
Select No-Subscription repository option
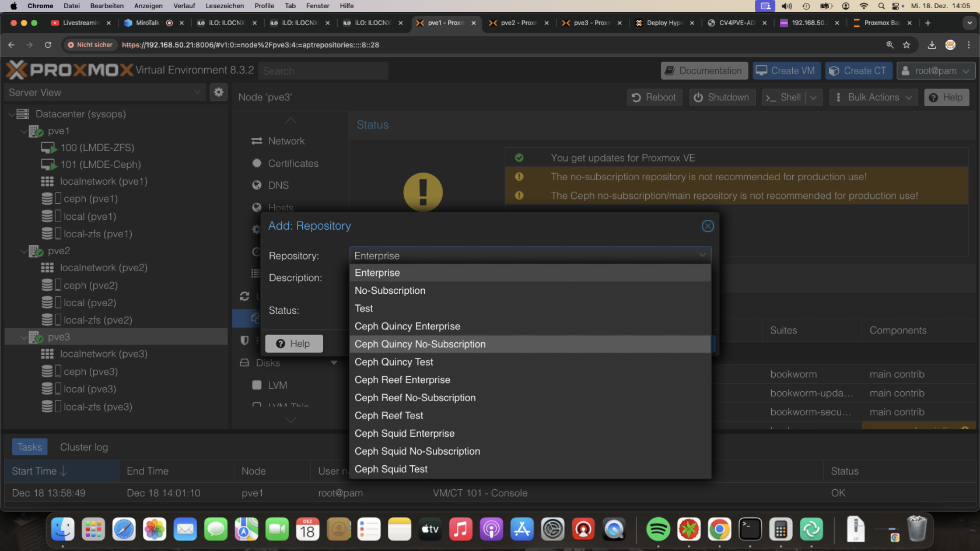(530, 290)
